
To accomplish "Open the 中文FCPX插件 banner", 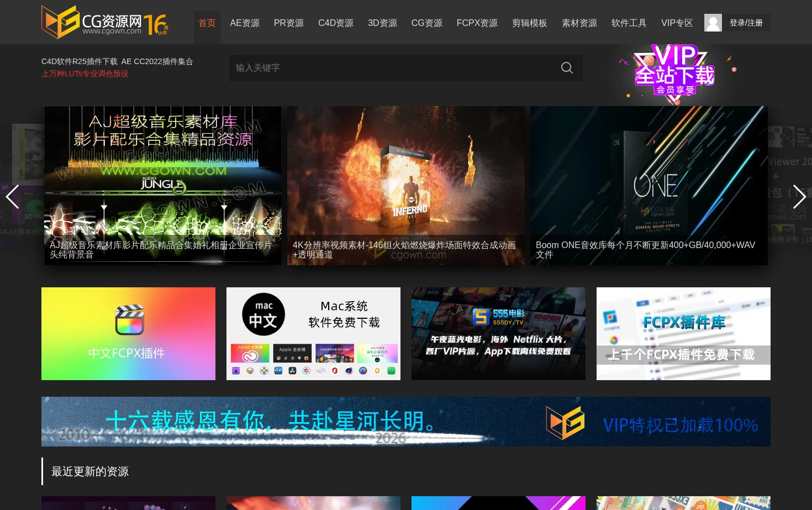I will tap(128, 334).
